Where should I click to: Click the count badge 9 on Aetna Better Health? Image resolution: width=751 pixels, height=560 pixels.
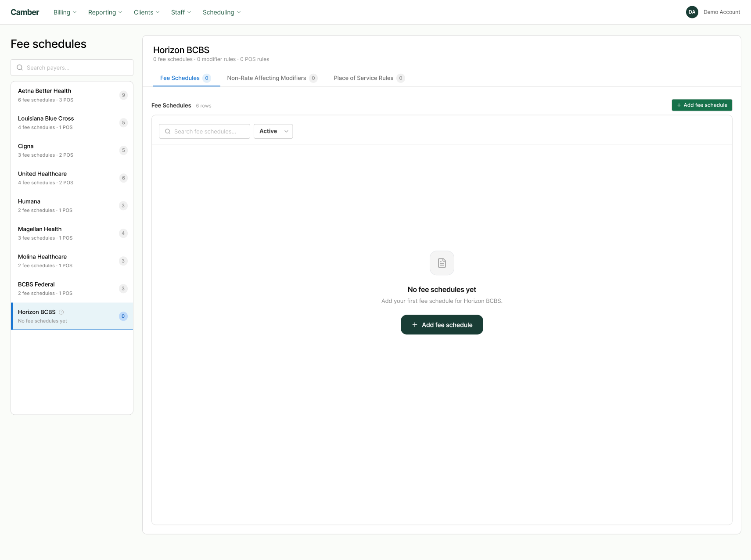(123, 95)
